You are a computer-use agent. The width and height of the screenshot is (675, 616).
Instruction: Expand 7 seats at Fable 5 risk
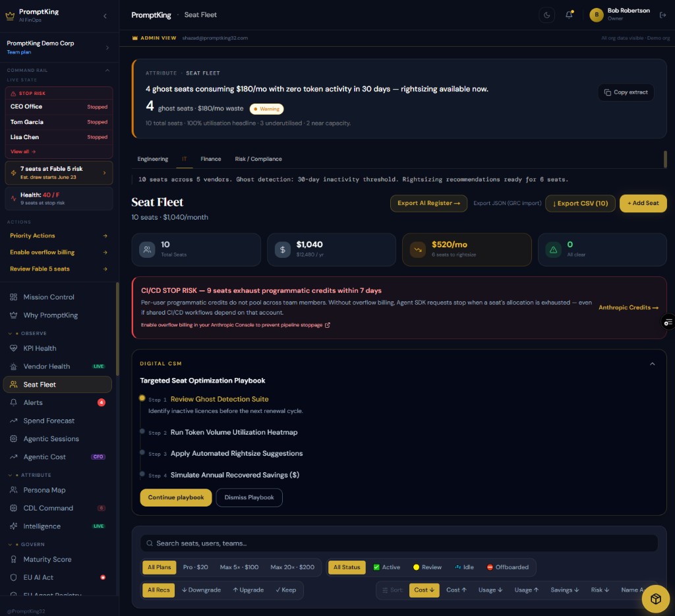59,172
